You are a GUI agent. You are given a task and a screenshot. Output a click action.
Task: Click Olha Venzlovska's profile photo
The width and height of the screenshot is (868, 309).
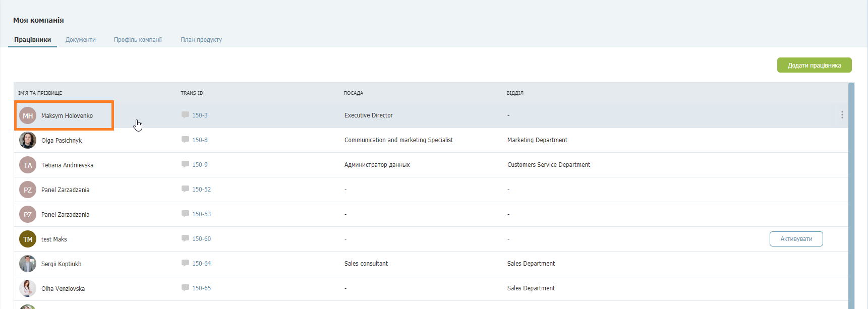[28, 288]
